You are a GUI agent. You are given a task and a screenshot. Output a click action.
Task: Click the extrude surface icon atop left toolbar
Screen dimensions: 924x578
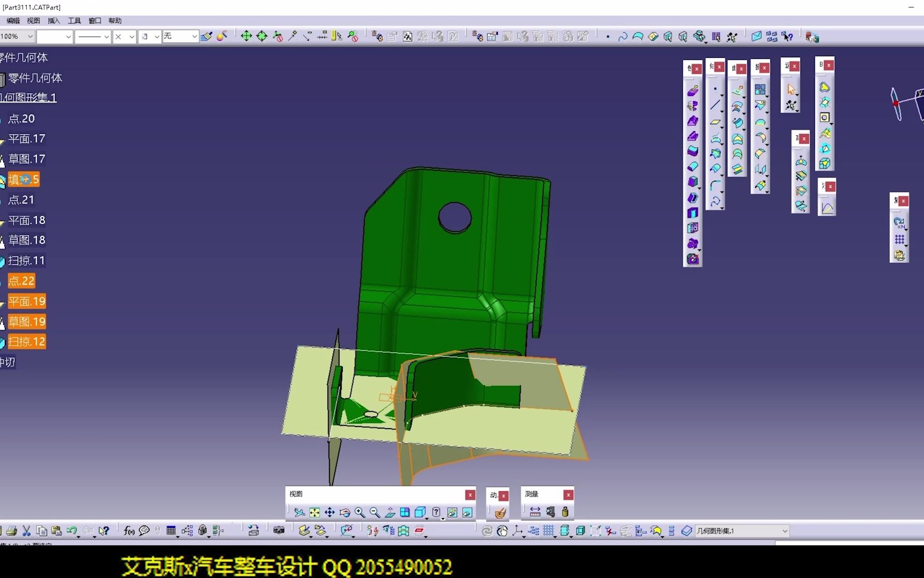693,90
